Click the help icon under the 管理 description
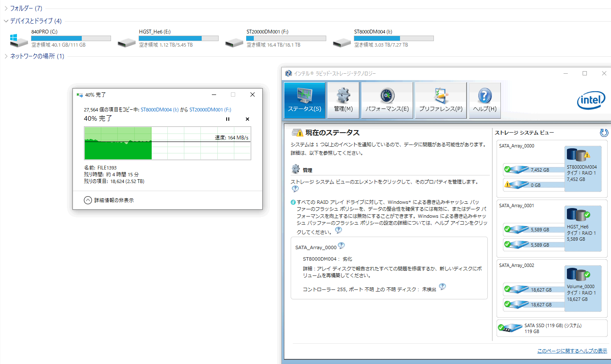611x364 pixels. [295, 189]
